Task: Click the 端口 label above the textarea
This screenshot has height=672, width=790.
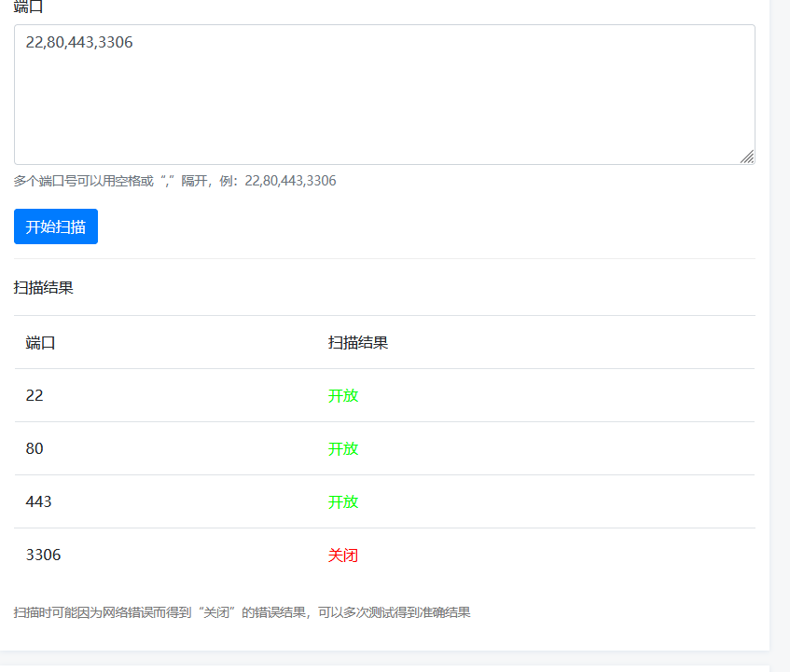Action: point(28,7)
